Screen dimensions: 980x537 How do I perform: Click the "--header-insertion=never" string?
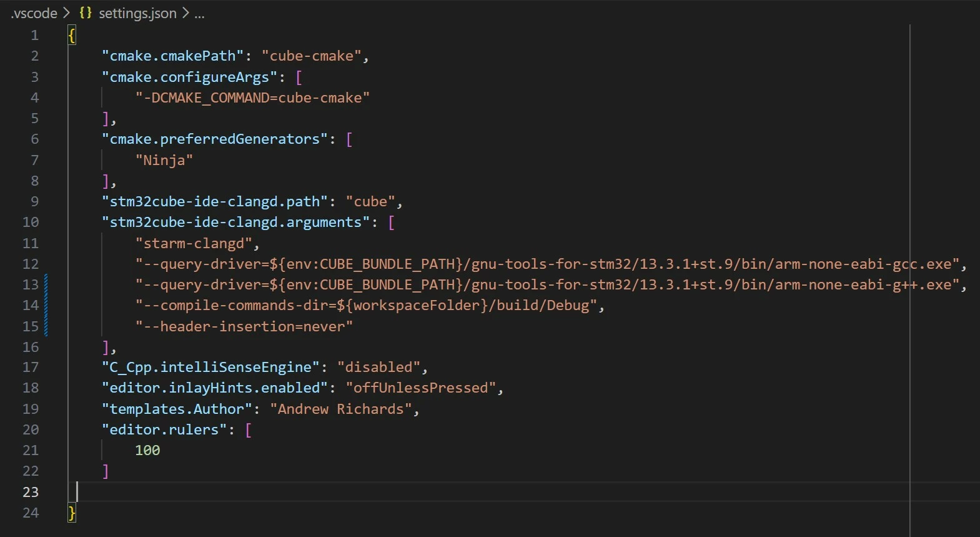(244, 326)
